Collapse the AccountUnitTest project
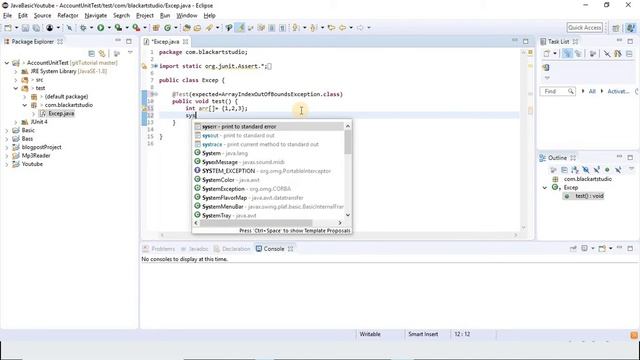 tap(7, 63)
